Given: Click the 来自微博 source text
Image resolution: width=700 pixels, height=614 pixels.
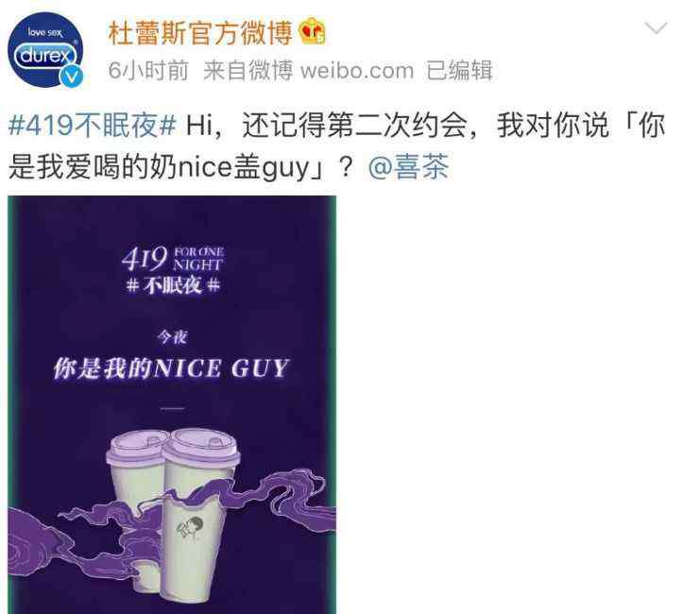Looking at the screenshot, I should coord(248,71).
